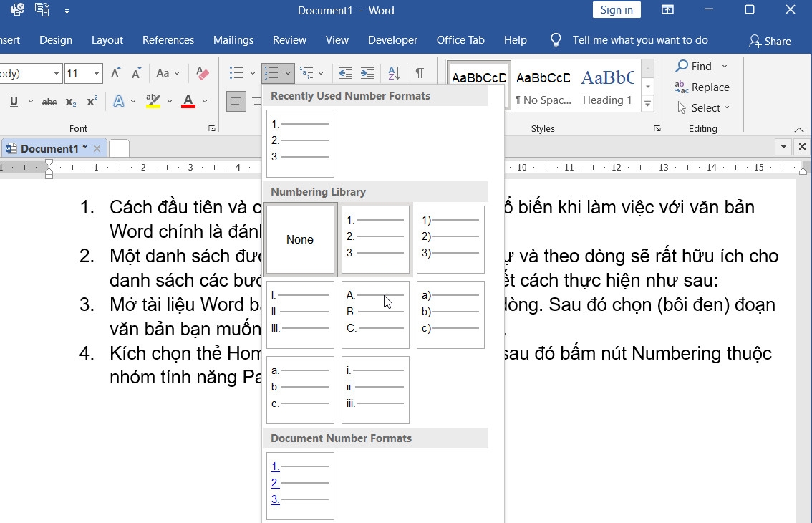The height and width of the screenshot is (523, 812).
Task: Open the Design tab
Action: pos(56,40)
